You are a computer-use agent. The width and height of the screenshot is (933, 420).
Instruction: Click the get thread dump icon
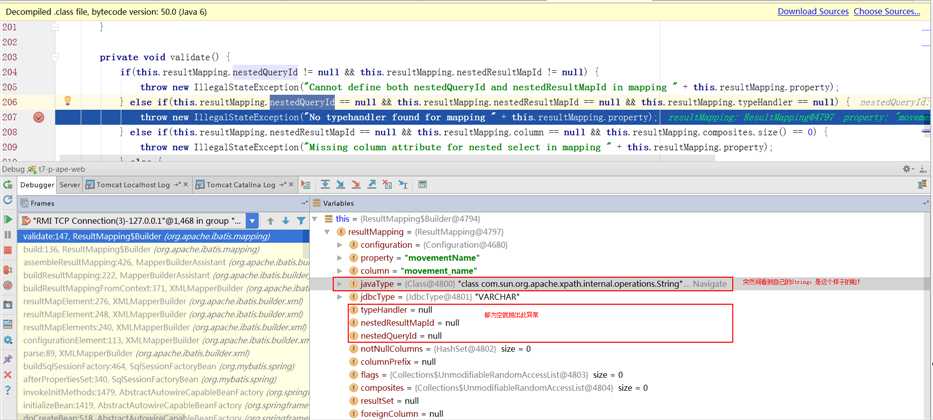click(8, 305)
